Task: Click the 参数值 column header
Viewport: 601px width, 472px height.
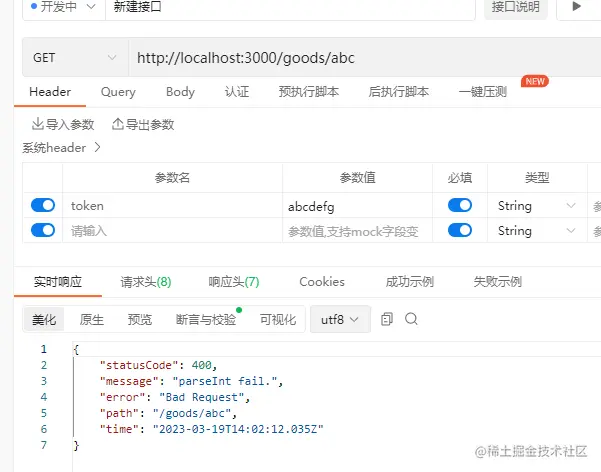Action: pyautogui.click(x=357, y=178)
